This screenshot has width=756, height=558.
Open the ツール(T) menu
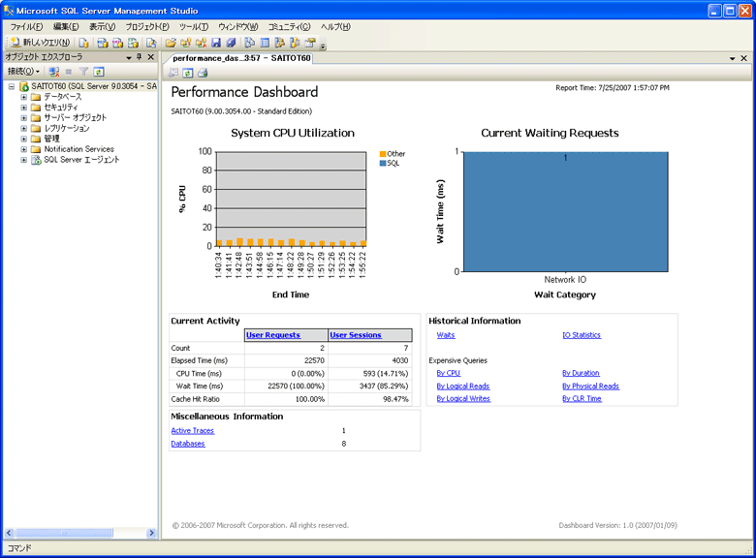(x=194, y=27)
